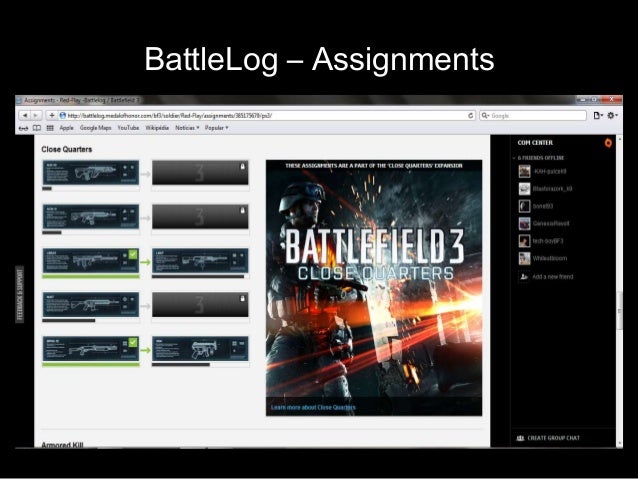638x479 pixels.
Task: Expand the Noticias bookmarks folder
Action: click(x=187, y=128)
